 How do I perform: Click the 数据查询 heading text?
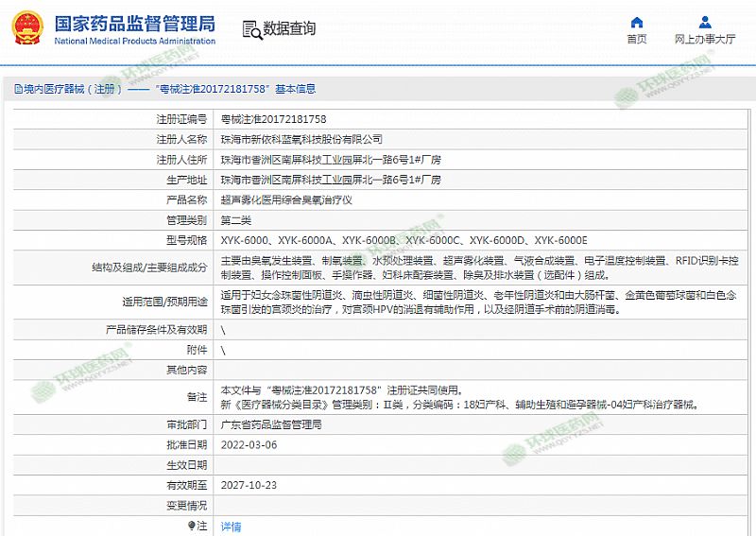(x=289, y=29)
